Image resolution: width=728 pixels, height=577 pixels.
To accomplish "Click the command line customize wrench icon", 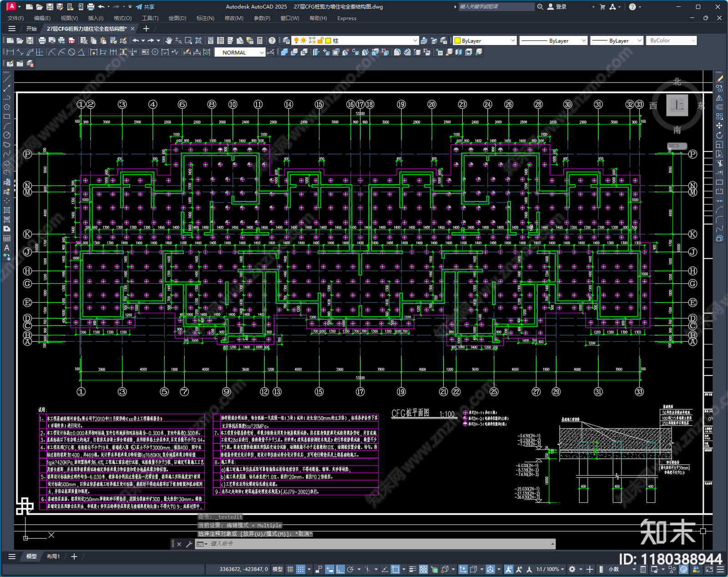I will pyautogui.click(x=189, y=544).
